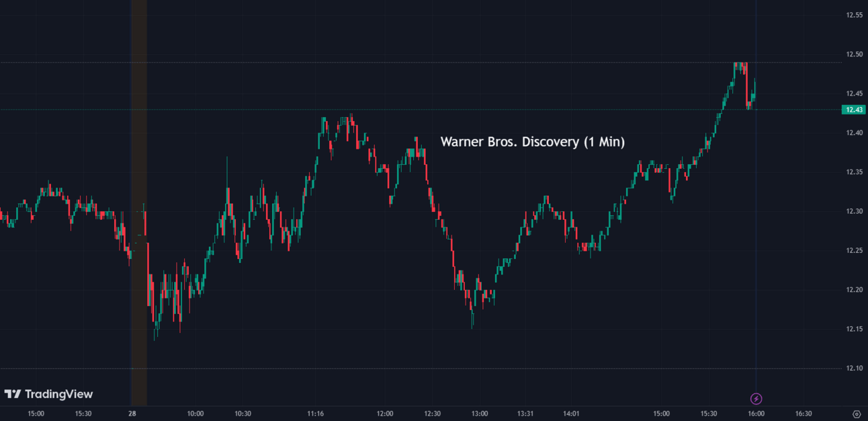
Task: Click the 12.25 price axis label
Action: 855,251
